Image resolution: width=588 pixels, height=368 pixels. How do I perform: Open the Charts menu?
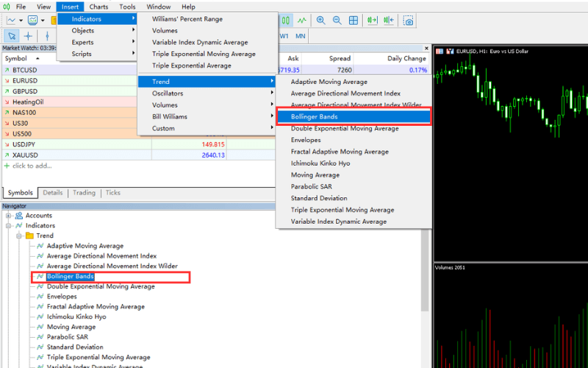point(98,7)
